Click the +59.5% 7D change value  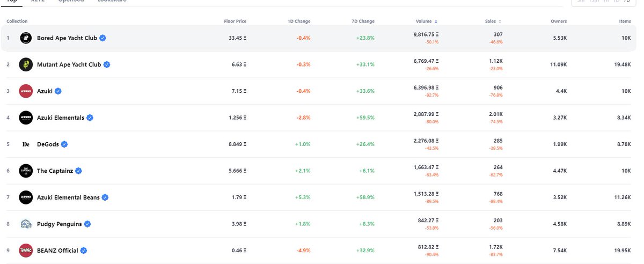click(x=365, y=118)
